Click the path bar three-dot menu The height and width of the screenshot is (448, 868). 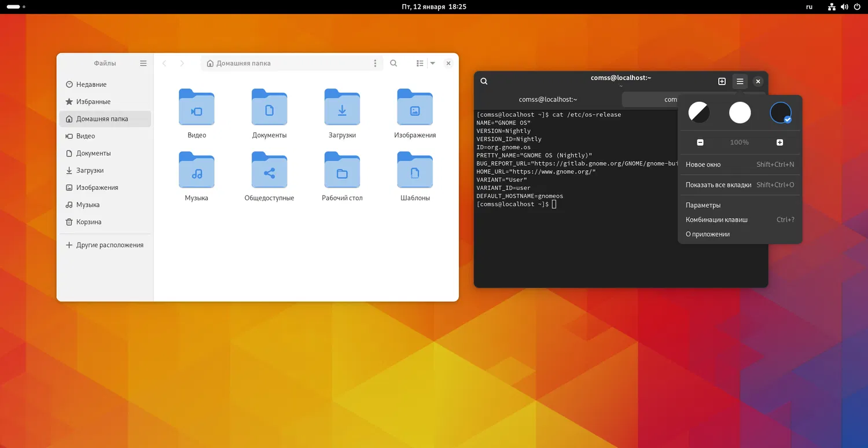click(x=375, y=64)
